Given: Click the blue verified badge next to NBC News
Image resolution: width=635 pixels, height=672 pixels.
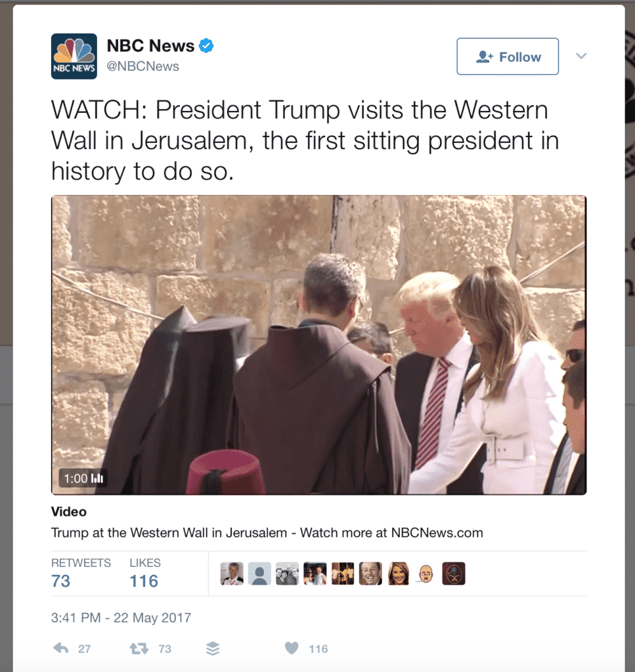Looking at the screenshot, I should pyautogui.click(x=206, y=45).
